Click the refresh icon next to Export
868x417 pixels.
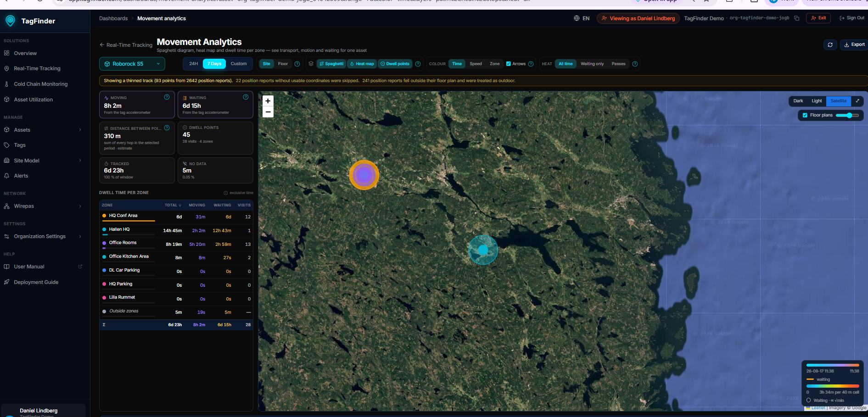[x=830, y=44]
